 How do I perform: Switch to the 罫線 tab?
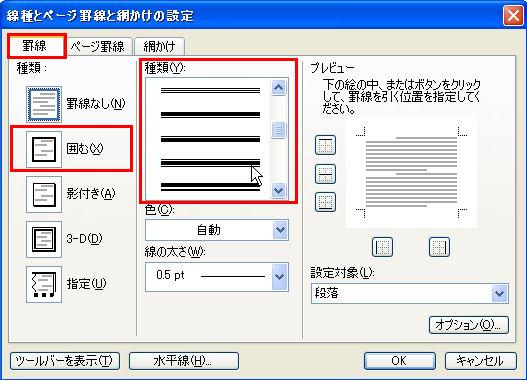pyautogui.click(x=35, y=46)
